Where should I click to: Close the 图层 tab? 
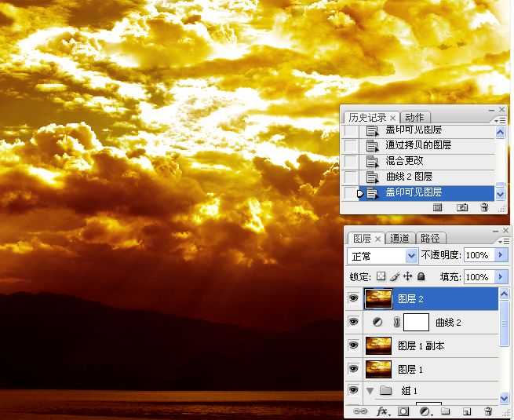click(x=378, y=239)
